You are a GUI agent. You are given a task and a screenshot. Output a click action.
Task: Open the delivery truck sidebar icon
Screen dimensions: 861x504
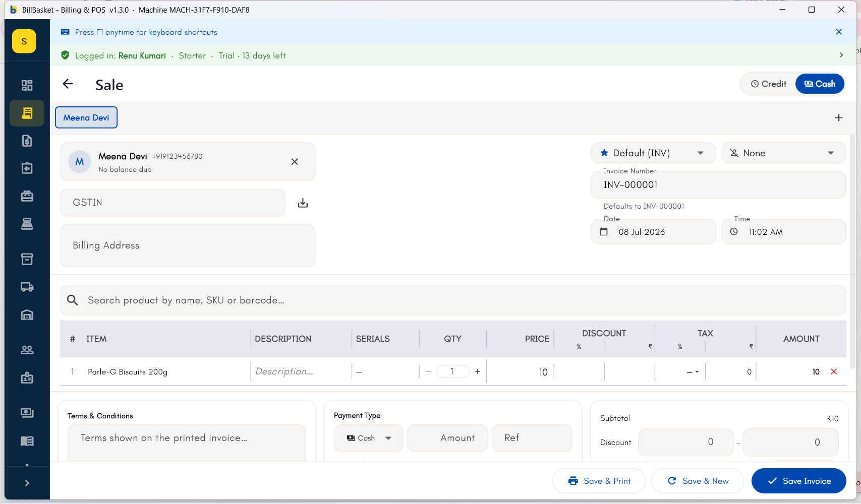click(x=27, y=287)
